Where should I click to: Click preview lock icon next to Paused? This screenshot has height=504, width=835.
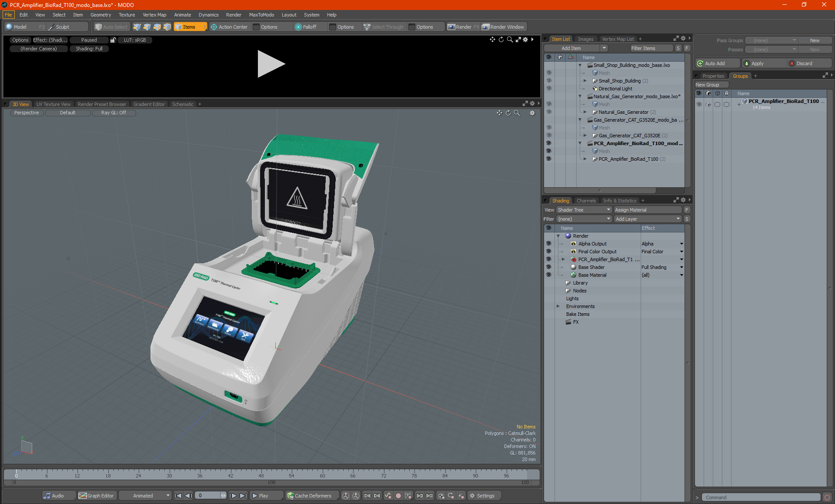[x=113, y=40]
